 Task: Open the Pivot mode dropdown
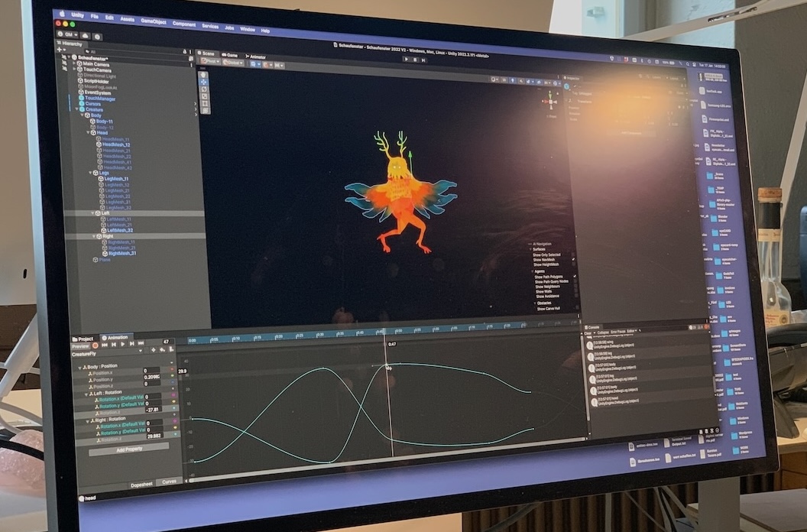pos(212,61)
